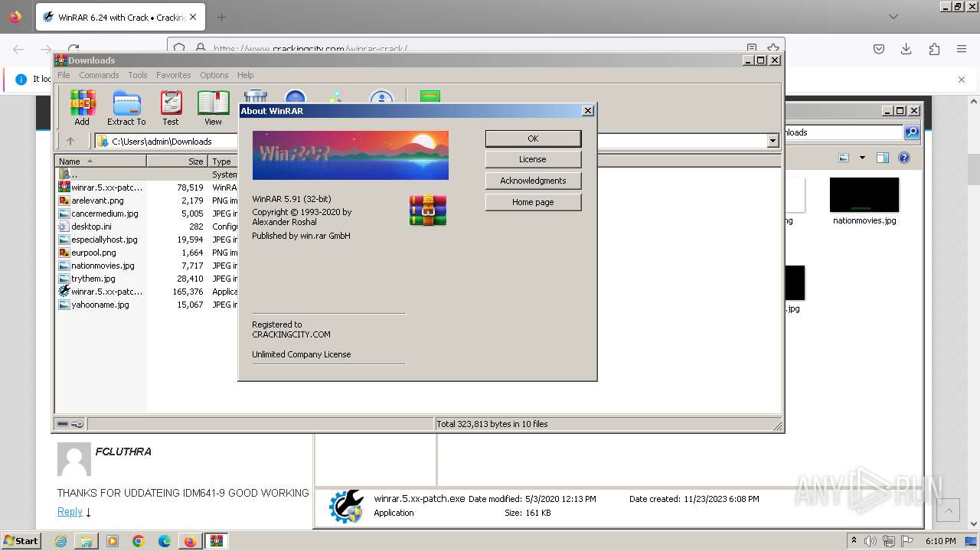
Task: Click the page scroll-to-top arrow button
Action: tap(949, 510)
